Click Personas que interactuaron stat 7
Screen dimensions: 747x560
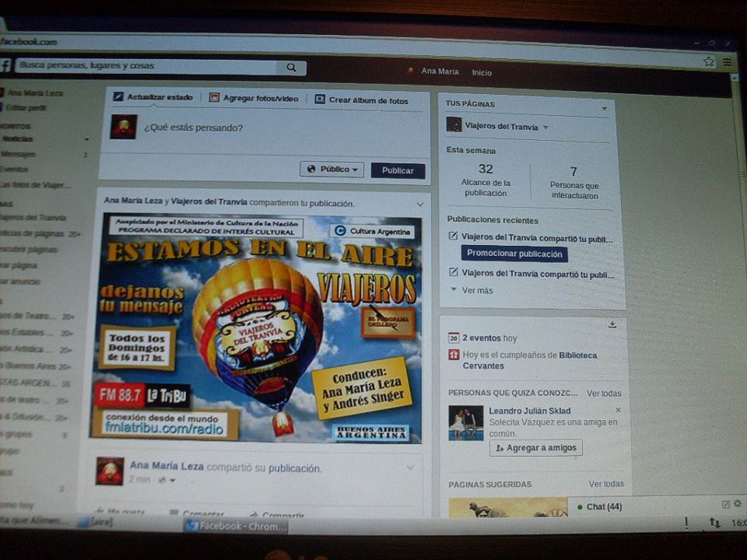pos(574,184)
